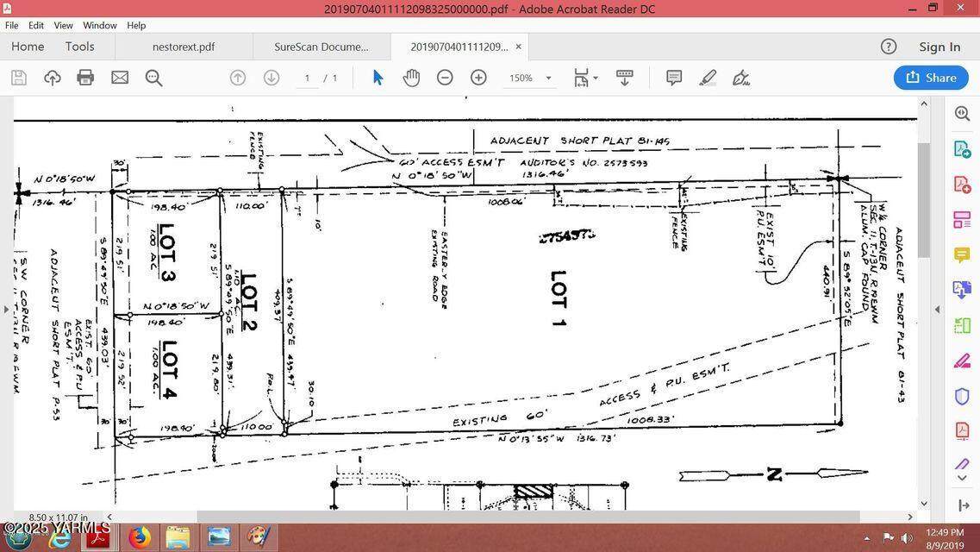The width and height of the screenshot is (980, 552).
Task: Click the Sign In link
Action: pyautogui.click(x=939, y=47)
